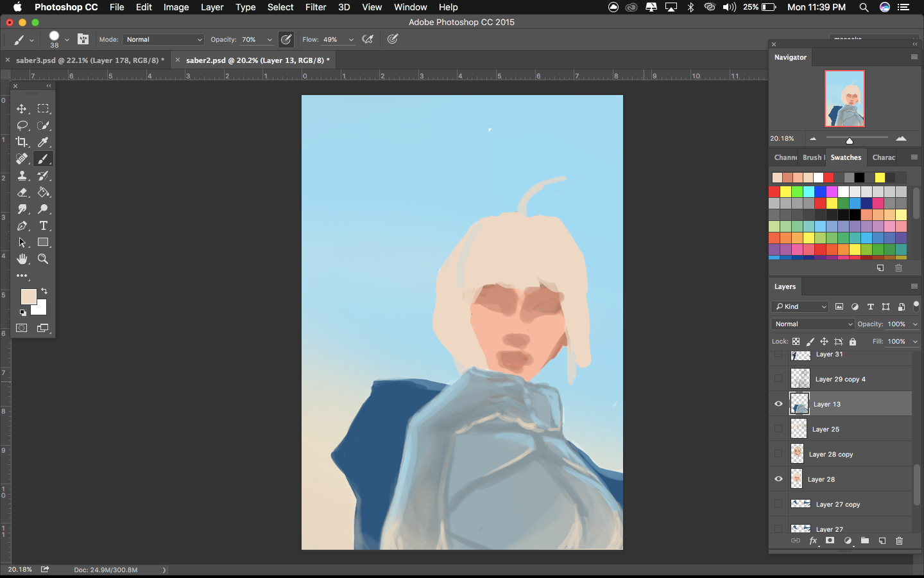Reset default foreground and background colors
The width and height of the screenshot is (924, 578).
[23, 313]
